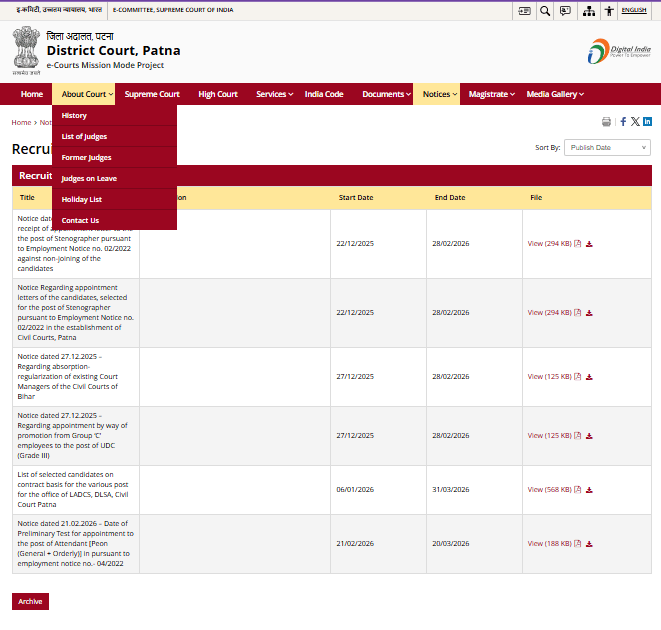The image size is (661, 630).
Task: Open the Sort By Publish Date dropdown
Action: click(608, 147)
